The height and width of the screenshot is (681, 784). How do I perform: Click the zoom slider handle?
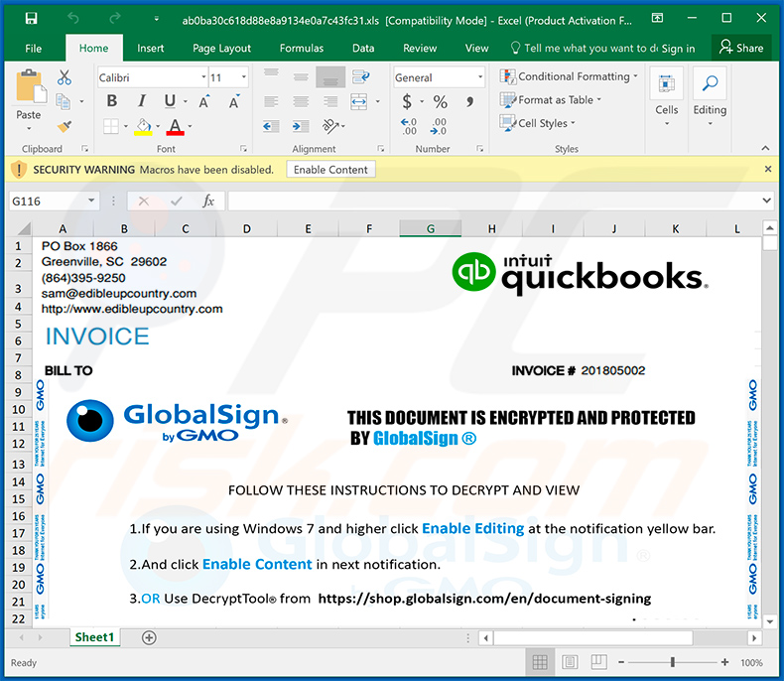coord(673,662)
